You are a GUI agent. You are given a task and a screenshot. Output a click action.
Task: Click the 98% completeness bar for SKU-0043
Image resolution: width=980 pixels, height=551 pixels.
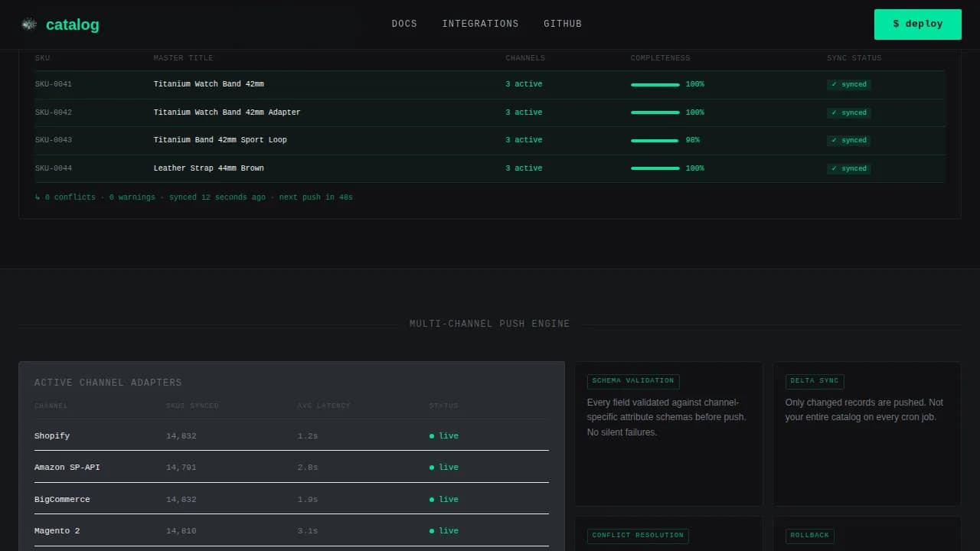click(655, 141)
